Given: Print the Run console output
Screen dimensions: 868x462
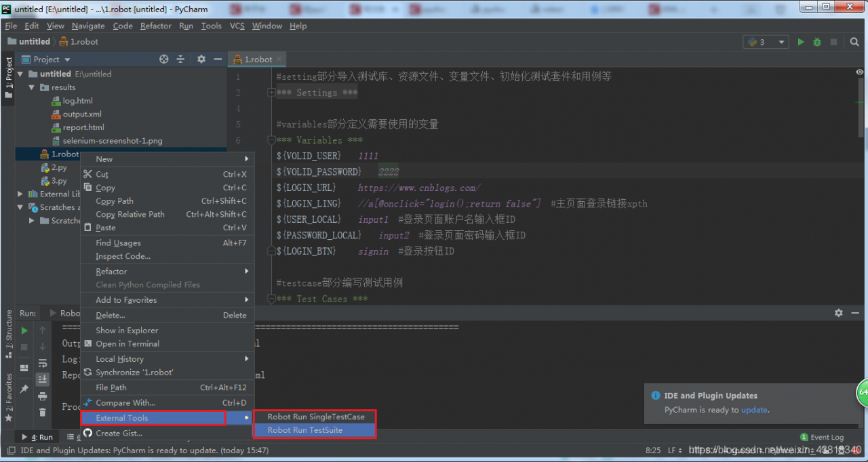Looking at the screenshot, I should click(x=43, y=396).
